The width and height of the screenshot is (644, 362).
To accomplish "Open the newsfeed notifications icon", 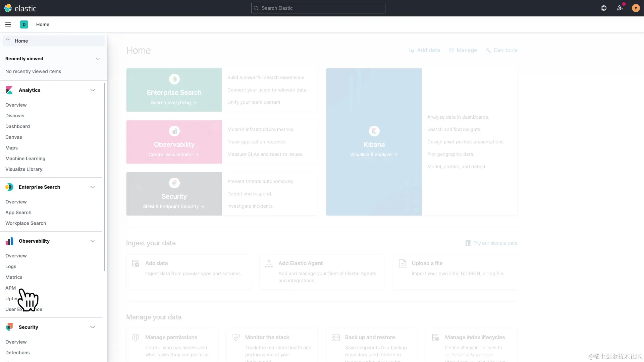I will pyautogui.click(x=620, y=8).
